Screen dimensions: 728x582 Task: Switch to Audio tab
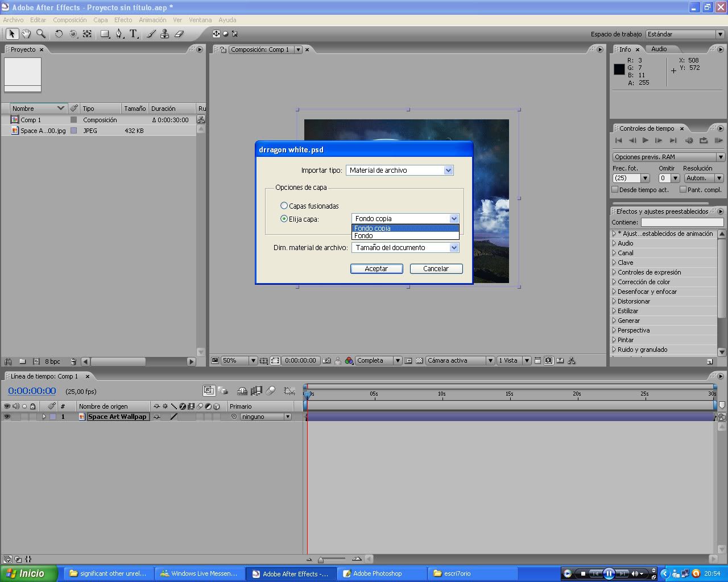(659, 49)
